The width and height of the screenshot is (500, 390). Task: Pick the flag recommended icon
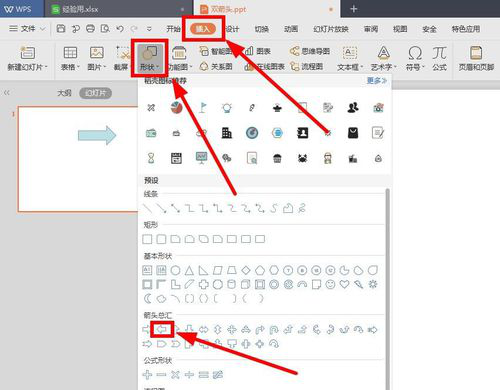click(202, 107)
